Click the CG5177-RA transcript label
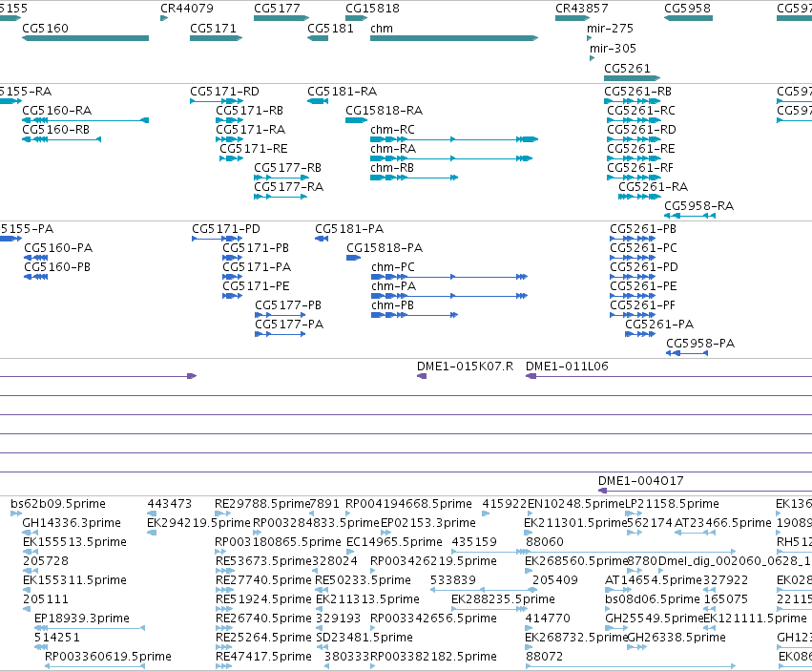Viewport: 812px width, 671px height. [288, 187]
